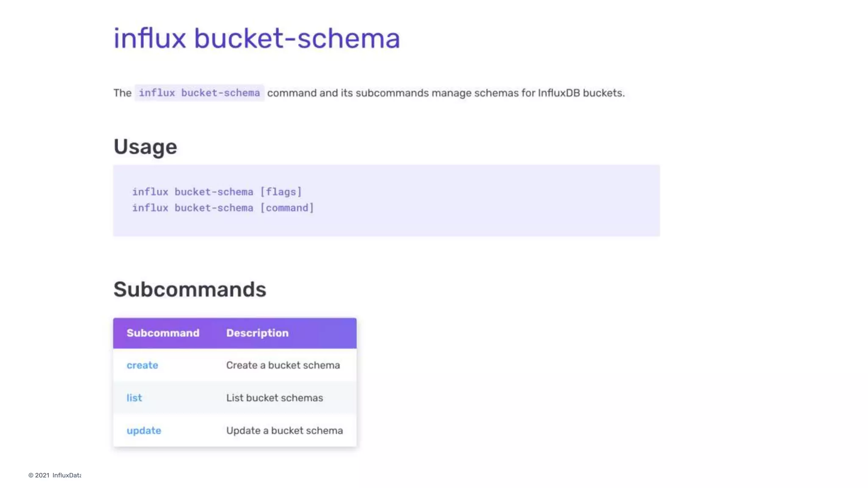Click the word 'The' starting the intro

[122, 93]
